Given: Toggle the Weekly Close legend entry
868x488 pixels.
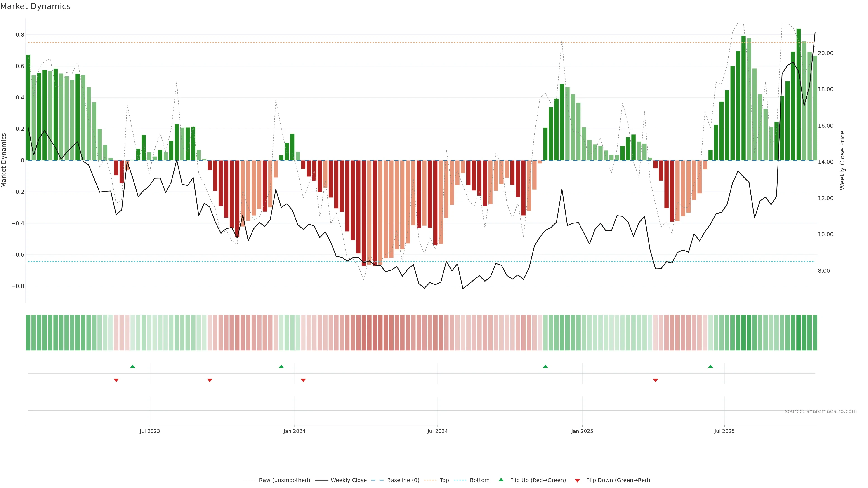Looking at the screenshot, I should click(x=348, y=480).
